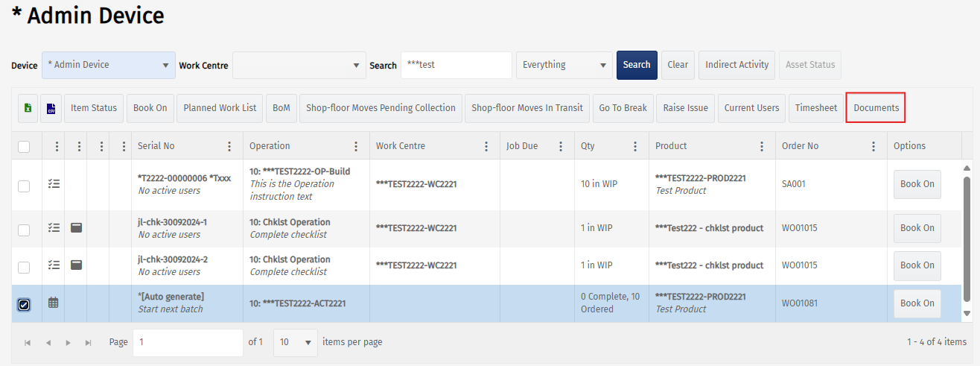The image size is (980, 366).
Task: Click calendar icon on Auto generate row
Action: pos(54,303)
